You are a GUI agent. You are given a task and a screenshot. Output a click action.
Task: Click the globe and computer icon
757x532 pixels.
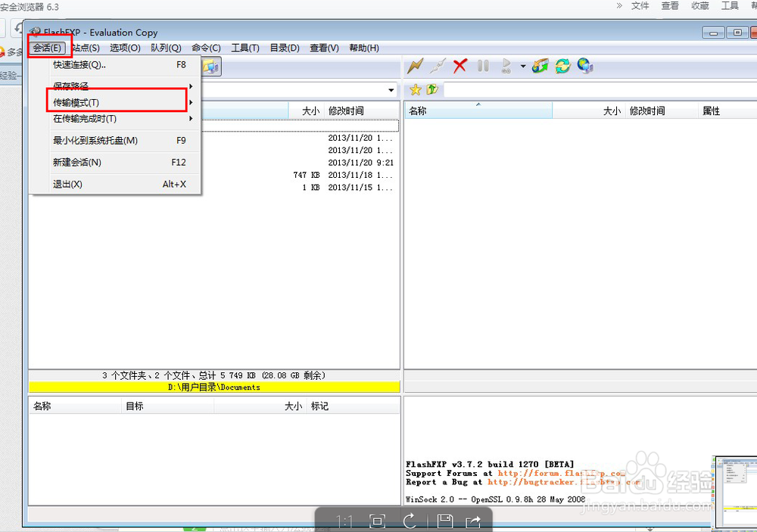pos(585,66)
